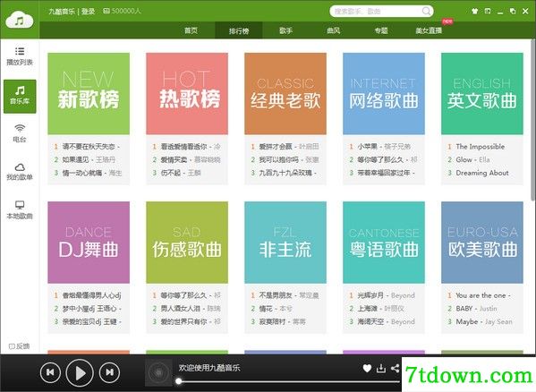Click the heart favorite icon in player bar
The width and height of the screenshot is (536, 392).
click(x=367, y=368)
